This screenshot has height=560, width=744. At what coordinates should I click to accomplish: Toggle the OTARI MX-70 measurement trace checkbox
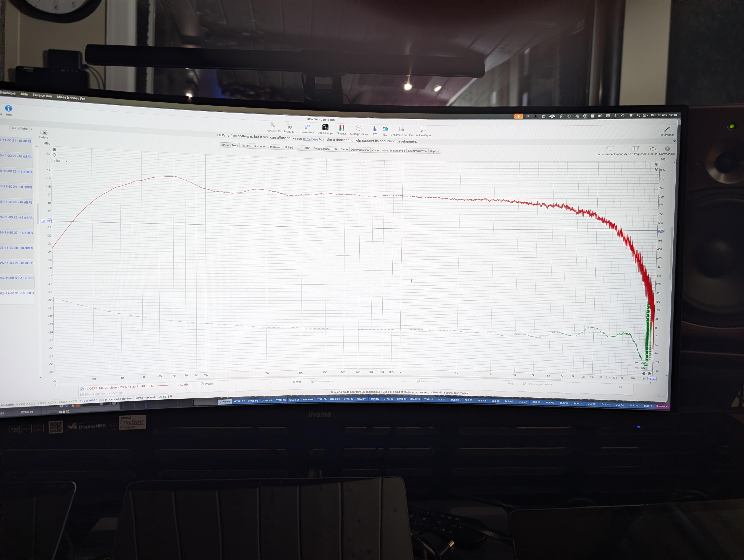[x=82, y=389]
